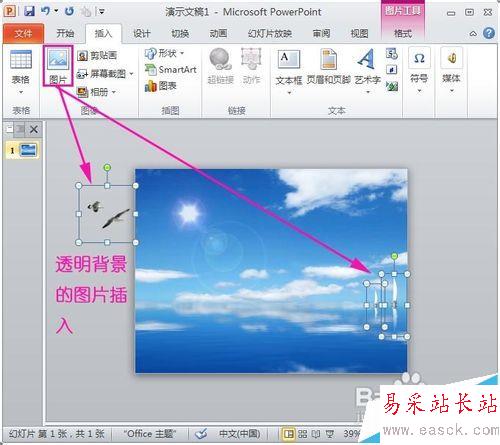Image resolution: width=500 pixels, height=445 pixels.
Task: Click 页眉和页脚 (Header & Footer) button
Action: coord(328,66)
